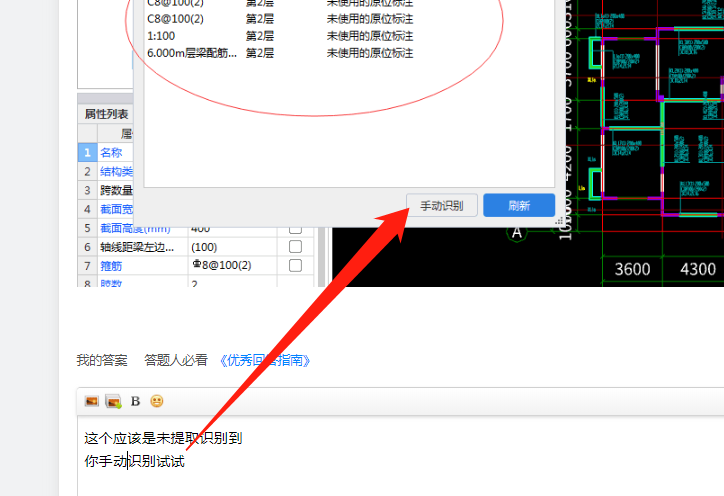The image size is (724, 496).
Task: Click row number 1 in property table
Action: 87,152
